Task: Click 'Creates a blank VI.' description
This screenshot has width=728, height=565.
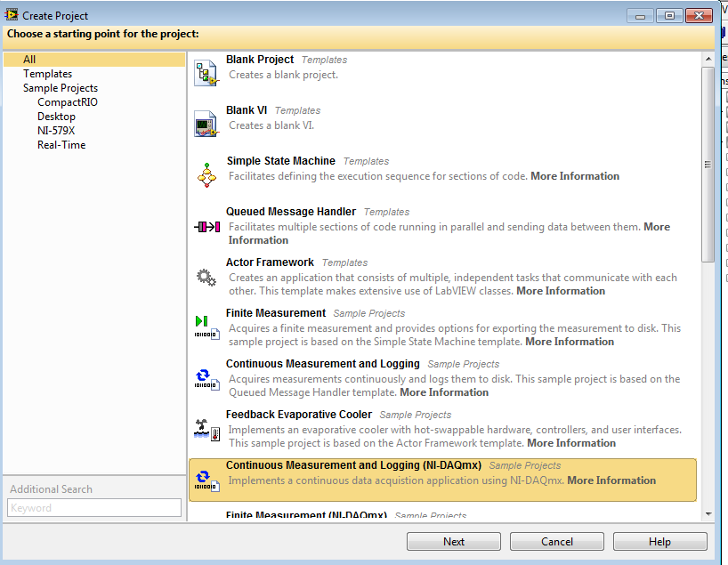Action: point(271,125)
